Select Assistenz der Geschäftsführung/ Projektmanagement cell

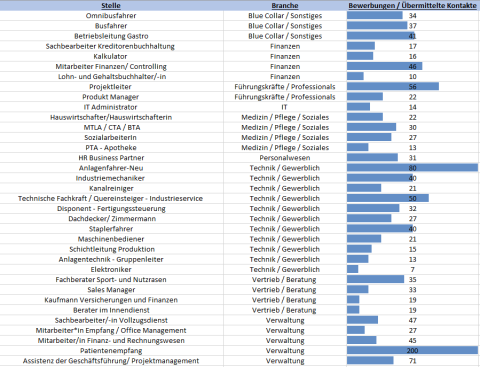tap(111, 361)
